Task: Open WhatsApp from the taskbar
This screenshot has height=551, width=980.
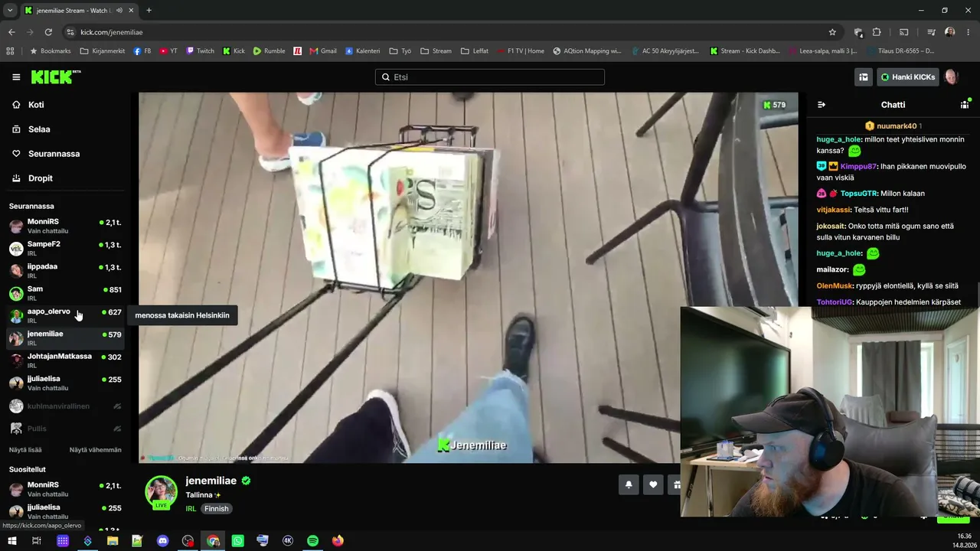Action: point(238,541)
